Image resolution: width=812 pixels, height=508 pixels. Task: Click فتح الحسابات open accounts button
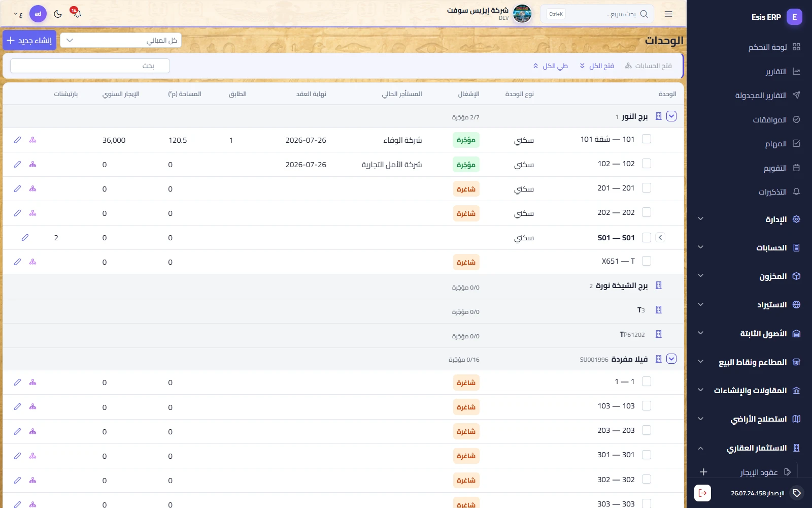pos(648,66)
